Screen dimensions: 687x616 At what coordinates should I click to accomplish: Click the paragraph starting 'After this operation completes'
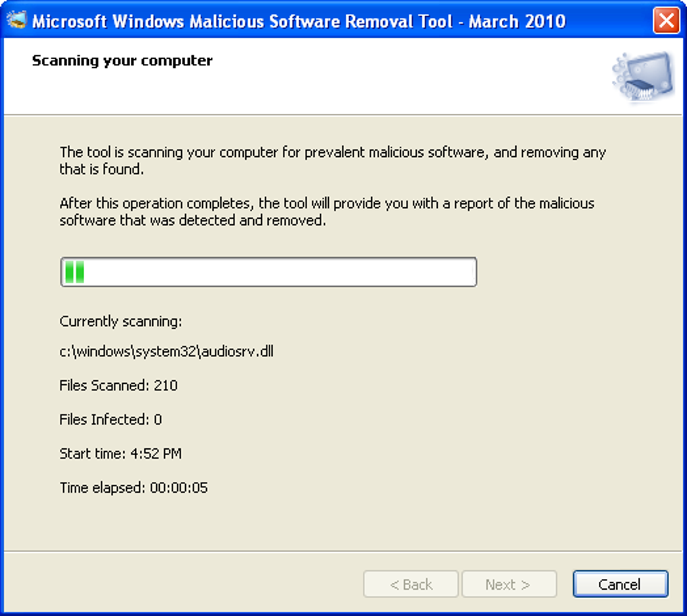(x=327, y=211)
